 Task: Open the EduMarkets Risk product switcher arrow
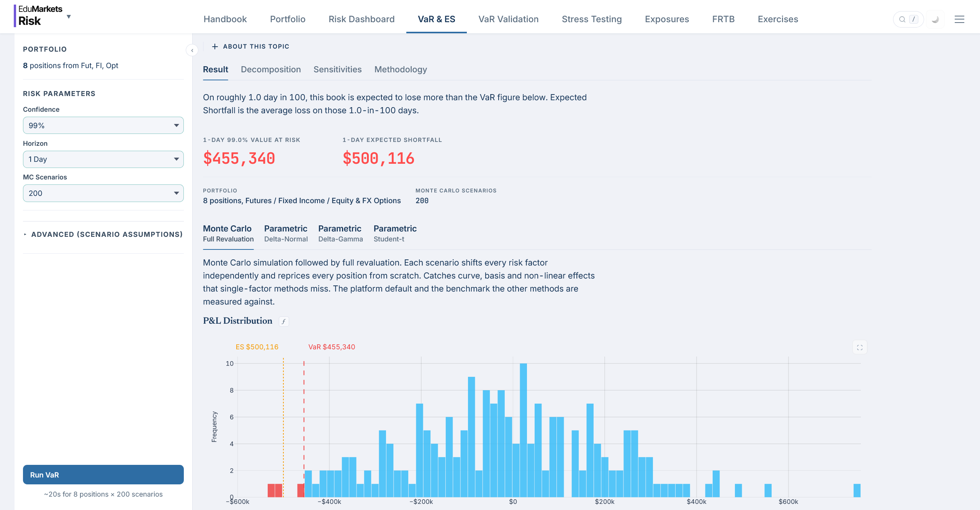click(x=69, y=16)
